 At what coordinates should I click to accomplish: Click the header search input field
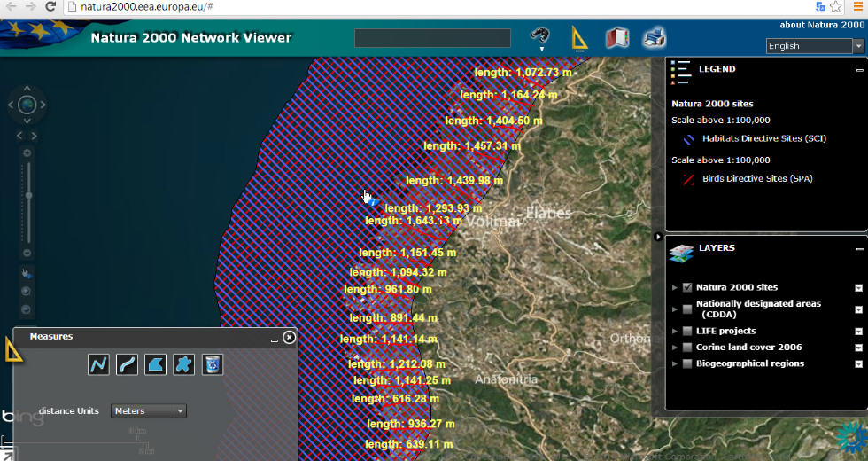[x=432, y=38]
